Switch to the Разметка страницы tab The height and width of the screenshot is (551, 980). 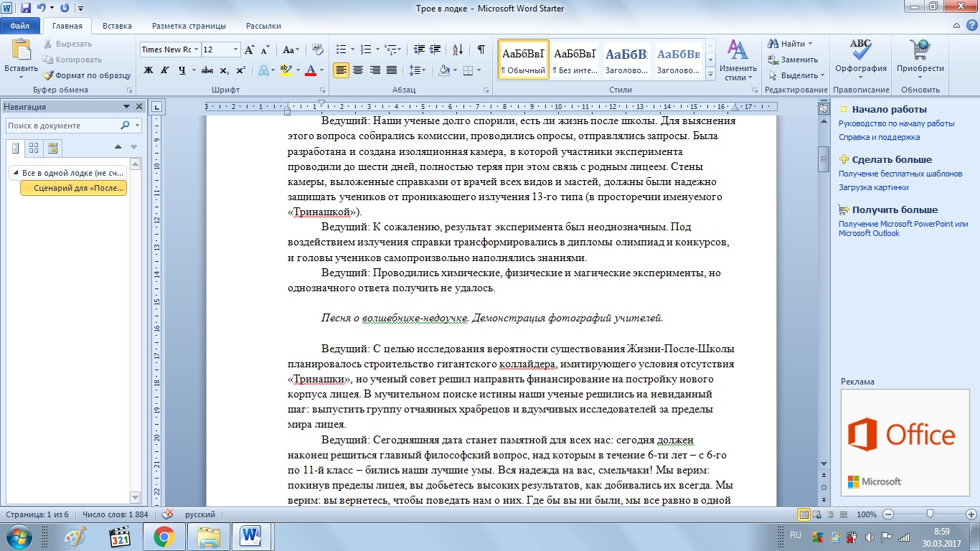tap(189, 26)
